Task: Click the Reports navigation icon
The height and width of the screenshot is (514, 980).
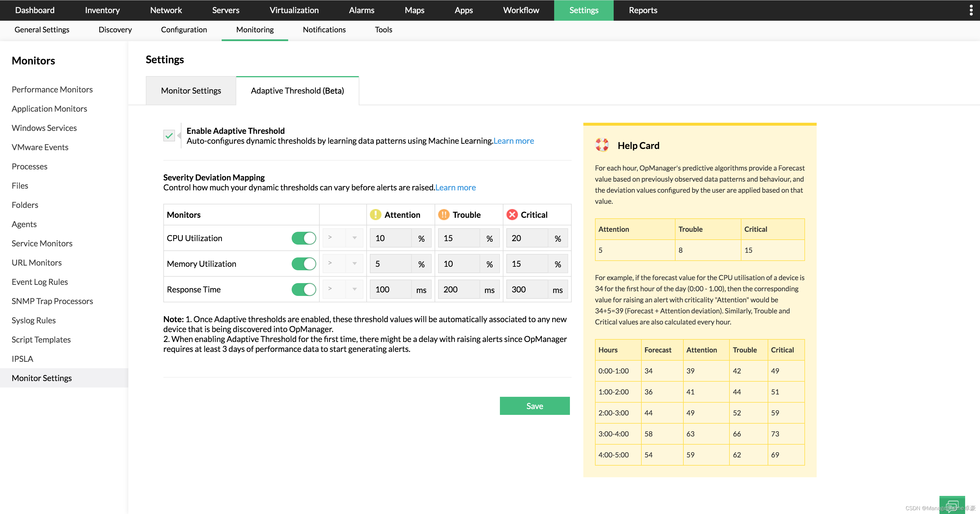Action: [642, 10]
